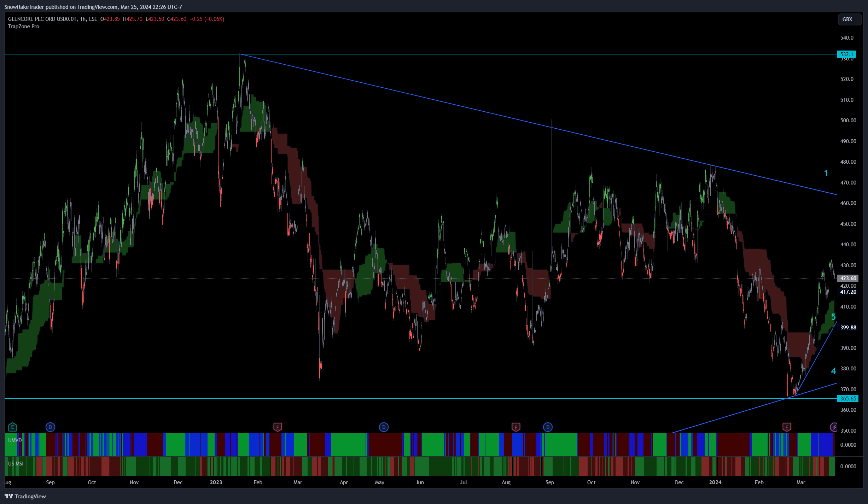Viewport: 868px width, 504px height.
Task: Select the 399.88 price tag
Action: point(848,327)
